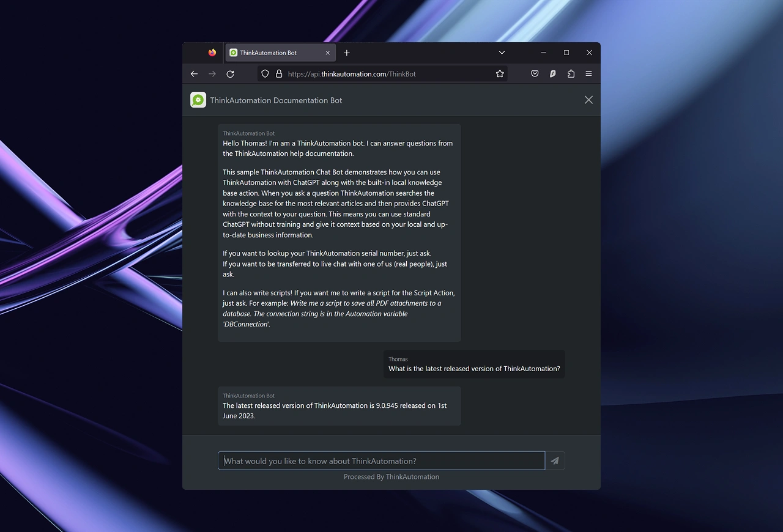Show tracking protection shield info
The height and width of the screenshot is (532, 783).
click(265, 73)
